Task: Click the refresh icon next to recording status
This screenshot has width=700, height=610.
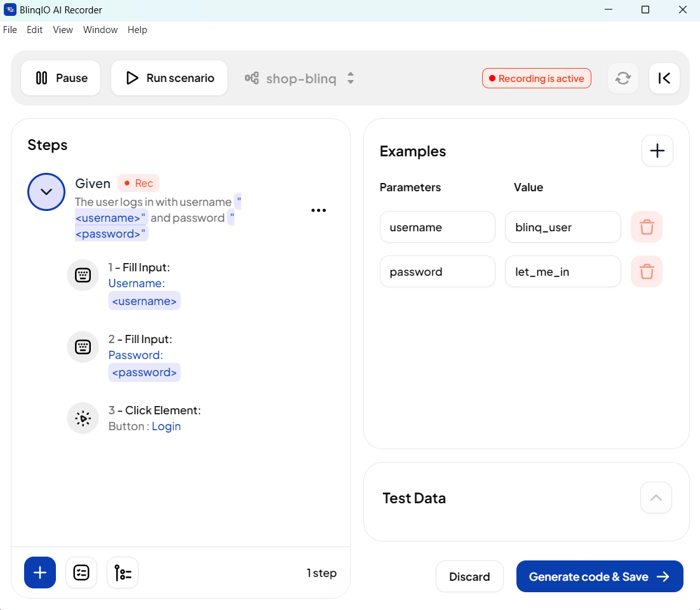Action: [x=623, y=78]
